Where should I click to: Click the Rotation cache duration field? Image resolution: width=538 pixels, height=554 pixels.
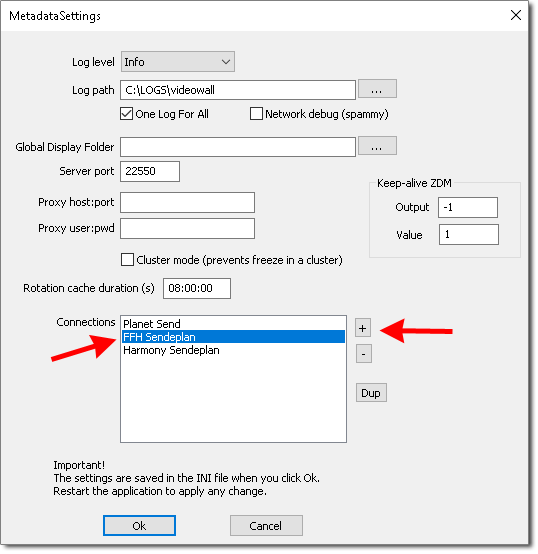click(x=197, y=288)
